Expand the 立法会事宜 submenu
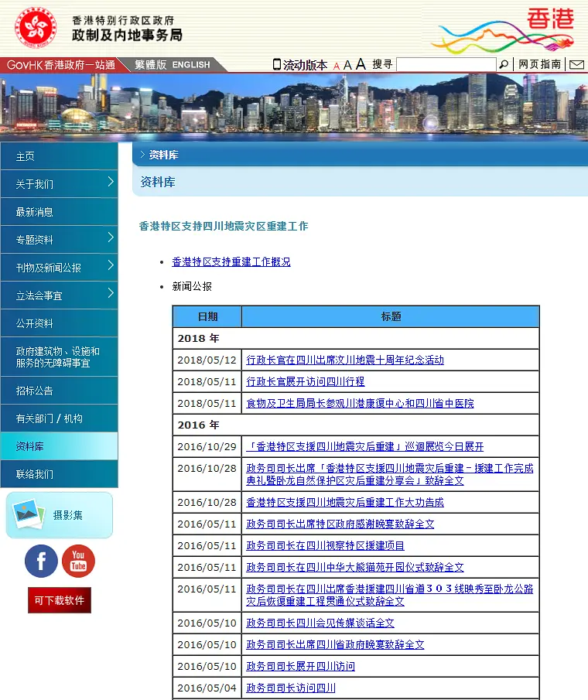This screenshot has height=700, width=588. 111,294
